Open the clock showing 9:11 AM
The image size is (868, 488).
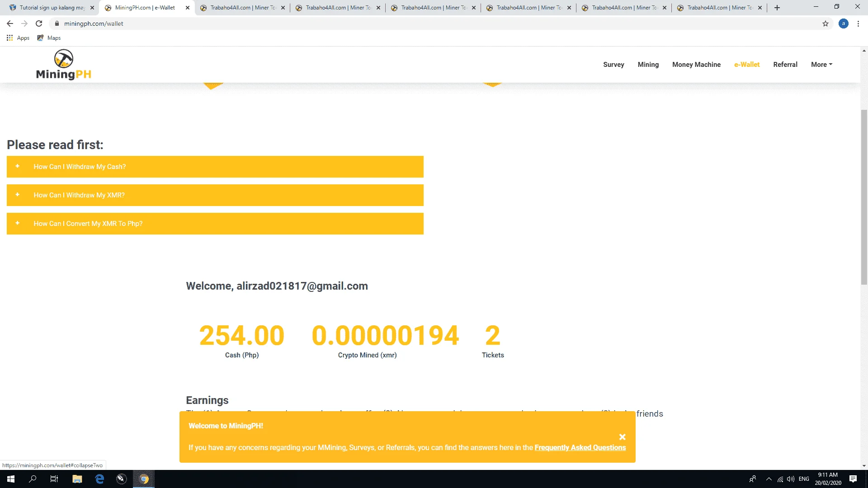point(828,479)
